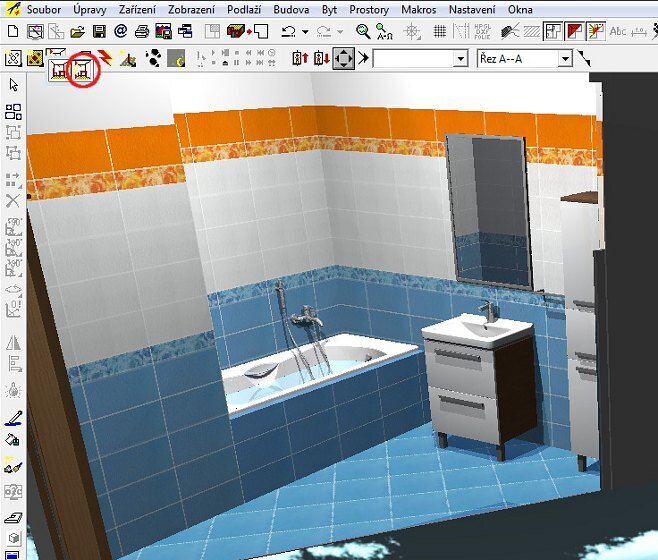The height and width of the screenshot is (560, 658).
Task: Click the night moon lighting icon
Action: (x=176, y=58)
